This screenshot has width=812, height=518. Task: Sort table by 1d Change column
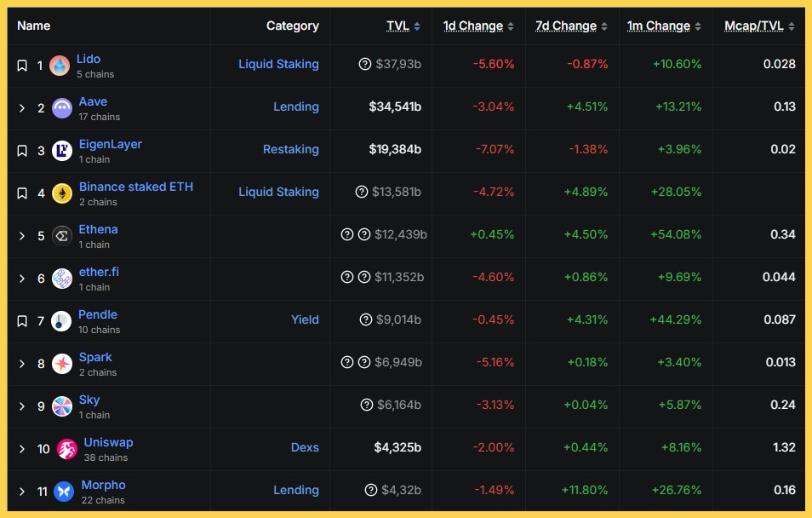click(x=478, y=26)
